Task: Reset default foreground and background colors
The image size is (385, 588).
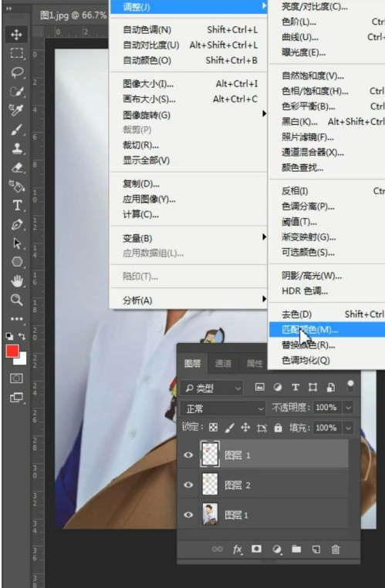Action: [x=9, y=336]
